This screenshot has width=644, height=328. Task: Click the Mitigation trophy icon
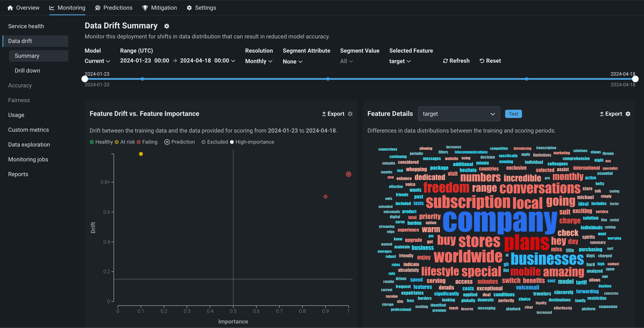(x=145, y=8)
